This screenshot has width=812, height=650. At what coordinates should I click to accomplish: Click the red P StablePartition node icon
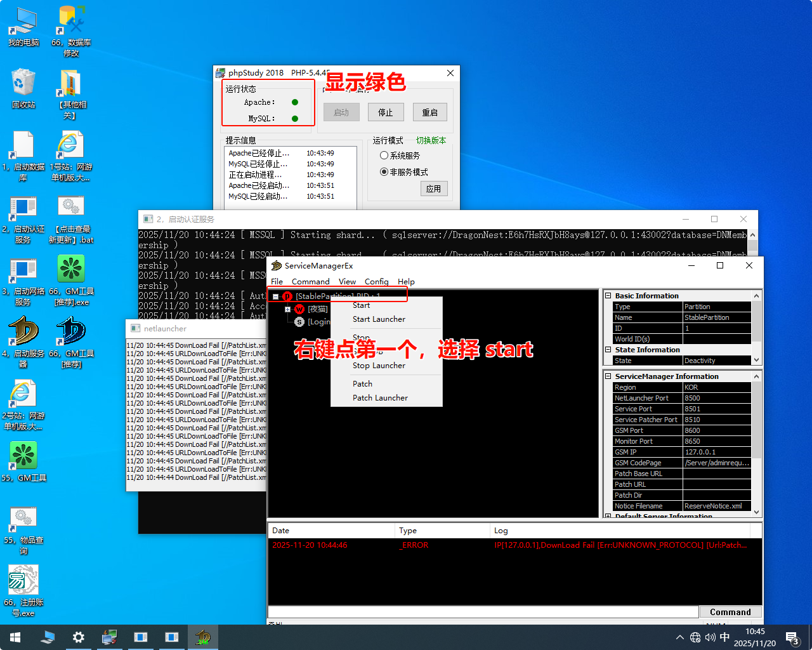click(287, 296)
